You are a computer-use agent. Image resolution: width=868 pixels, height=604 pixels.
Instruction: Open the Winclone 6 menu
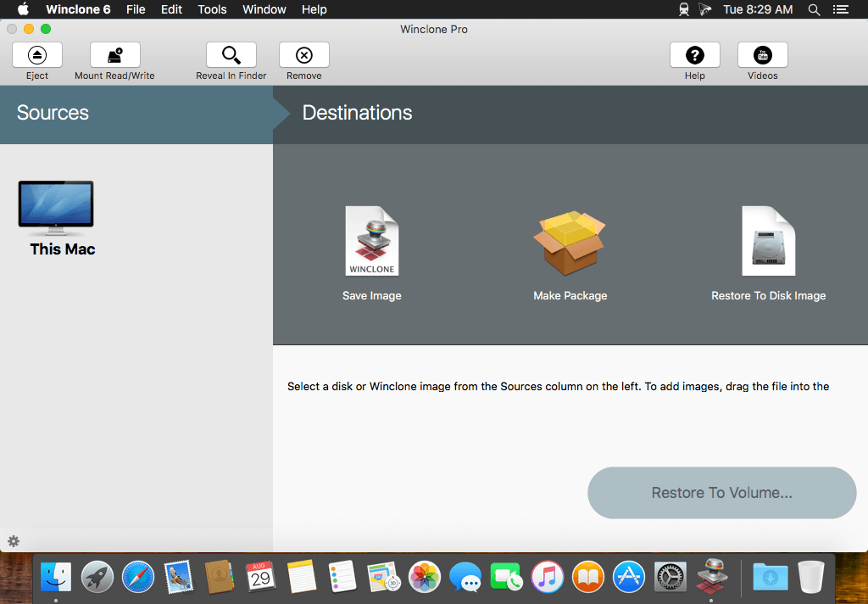coord(78,9)
